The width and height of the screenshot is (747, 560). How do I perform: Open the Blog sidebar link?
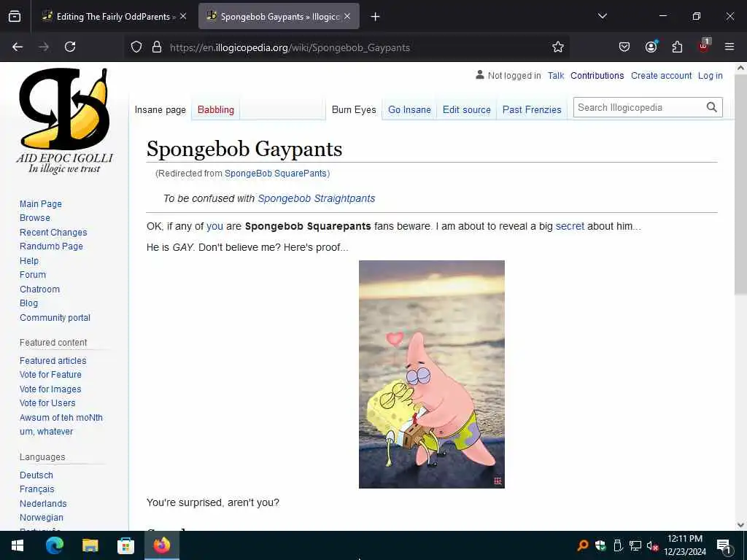(x=28, y=303)
